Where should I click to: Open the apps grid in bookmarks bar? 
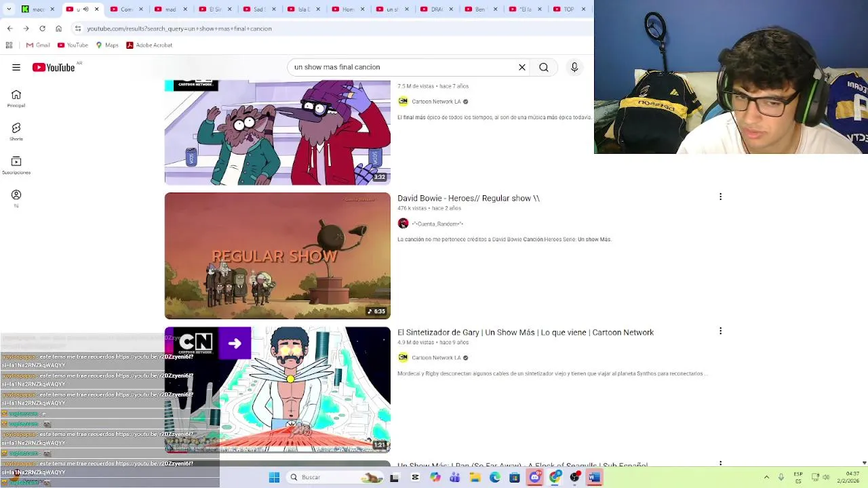tap(9, 45)
